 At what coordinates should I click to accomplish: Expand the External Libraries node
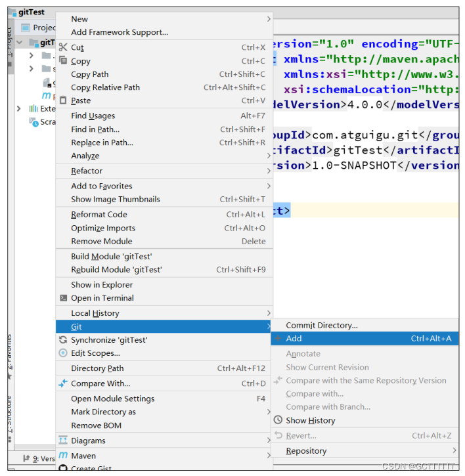tap(19, 108)
